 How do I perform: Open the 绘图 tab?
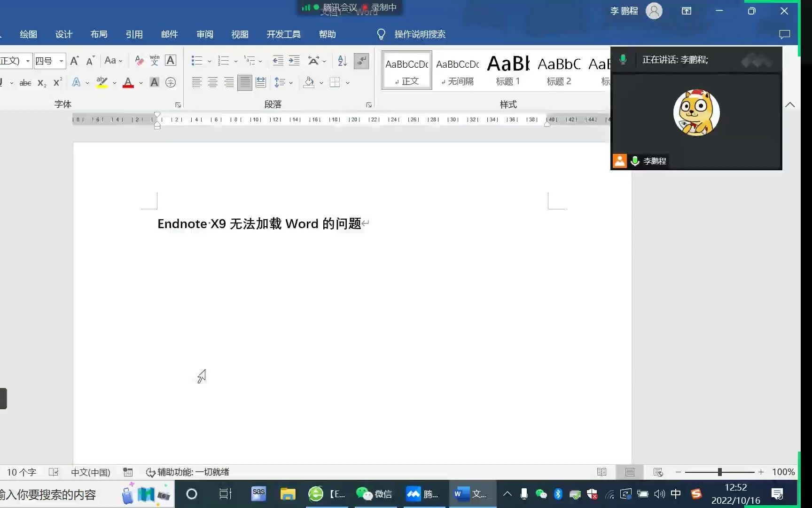(28, 34)
